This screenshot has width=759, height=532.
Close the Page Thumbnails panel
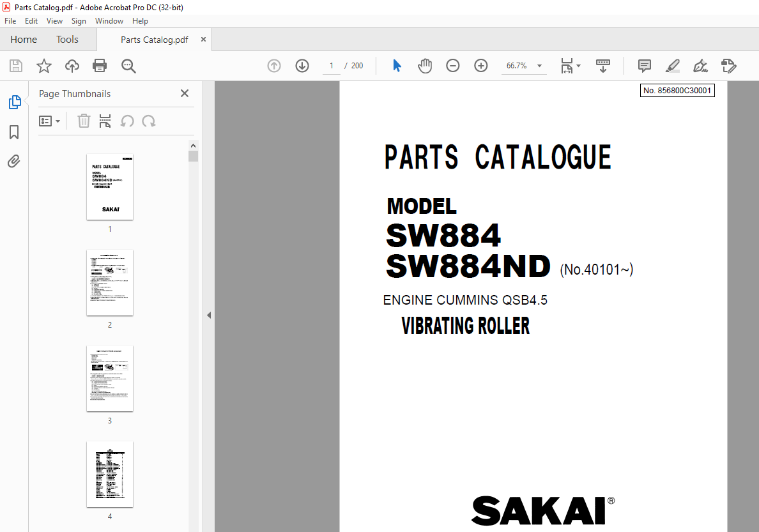click(185, 93)
